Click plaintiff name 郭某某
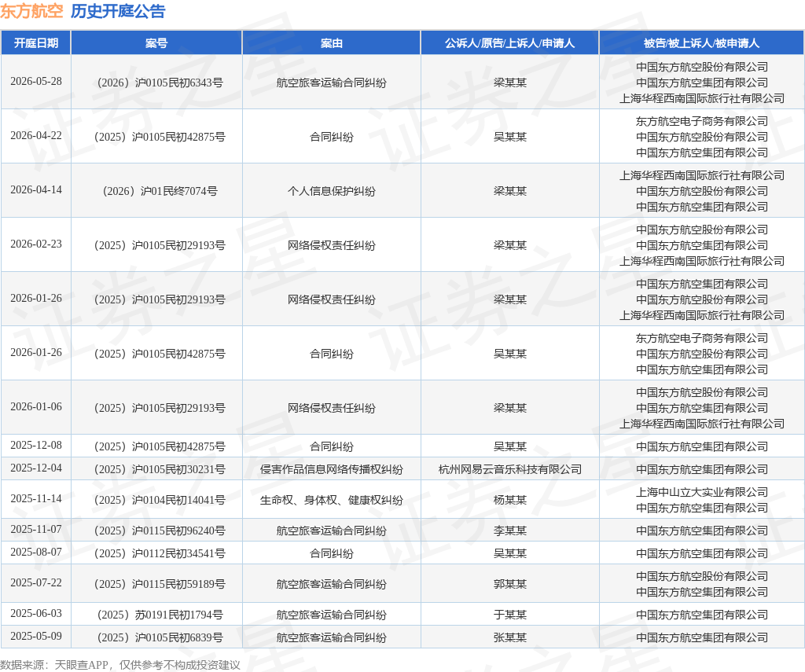The width and height of the screenshot is (805, 672). [509, 584]
